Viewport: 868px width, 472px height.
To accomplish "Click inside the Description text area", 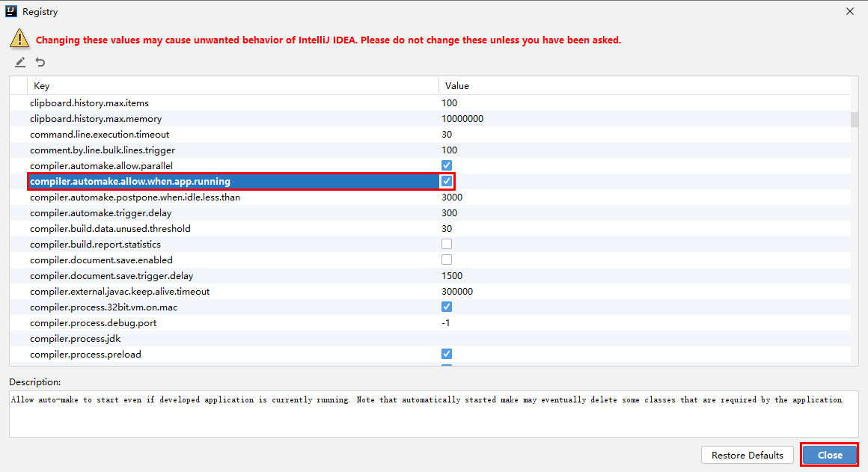I will (433, 414).
